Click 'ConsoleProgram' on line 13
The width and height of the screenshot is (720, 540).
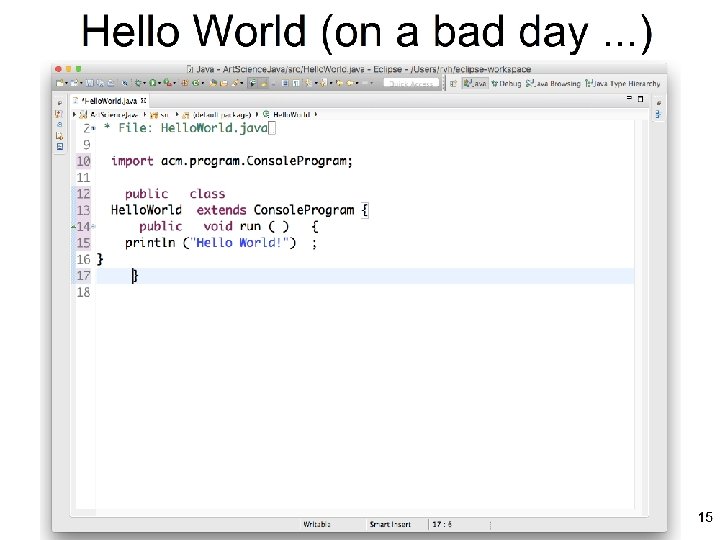[304, 210]
